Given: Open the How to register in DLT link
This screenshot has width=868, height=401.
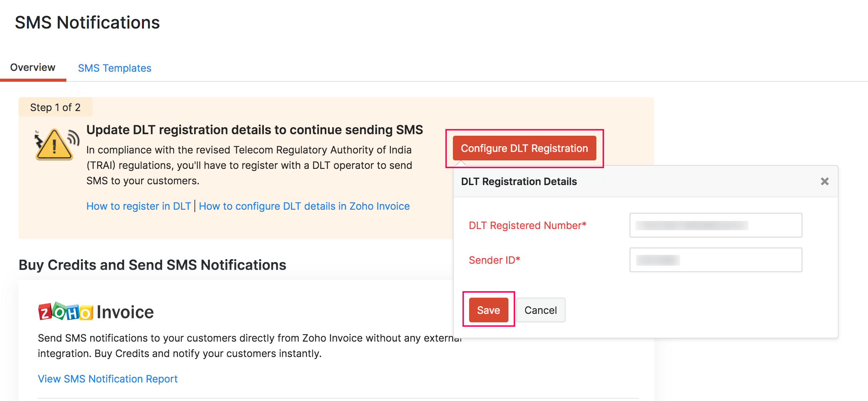Looking at the screenshot, I should pos(138,206).
